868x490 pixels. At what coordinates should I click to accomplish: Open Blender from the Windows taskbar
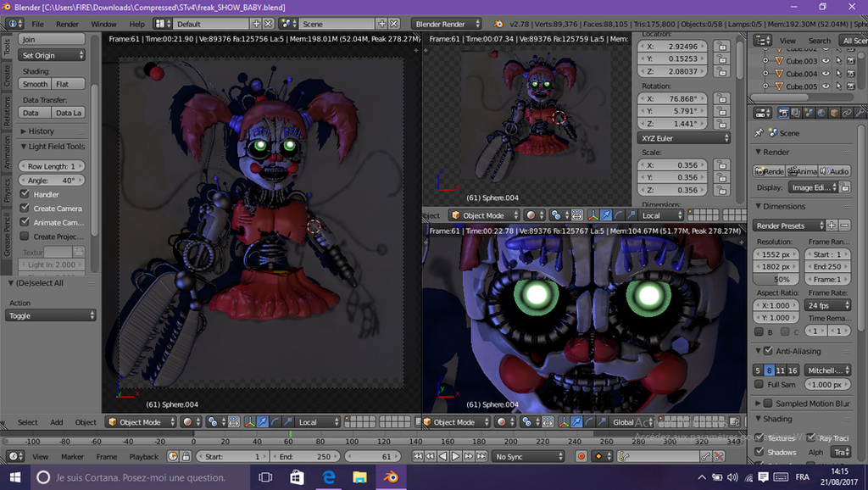[391, 477]
